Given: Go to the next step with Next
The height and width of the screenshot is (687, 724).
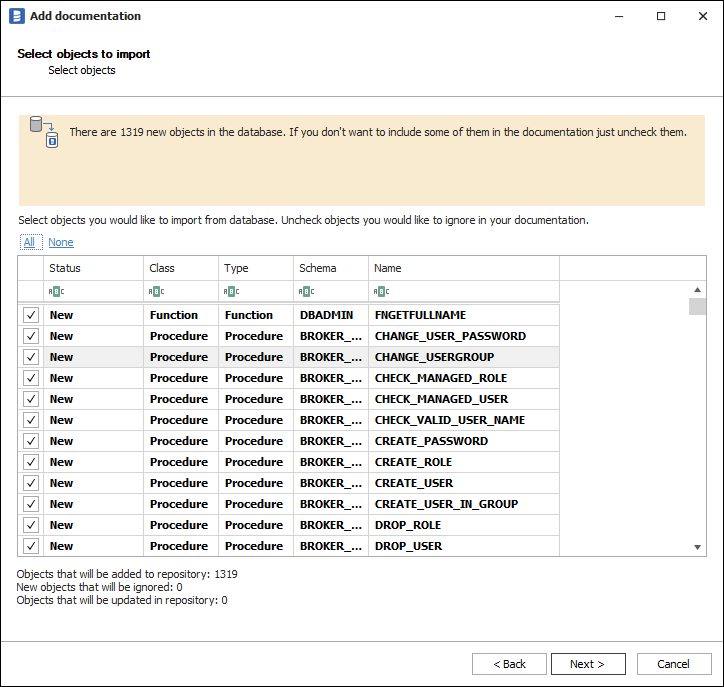Looking at the screenshot, I should coord(588,664).
